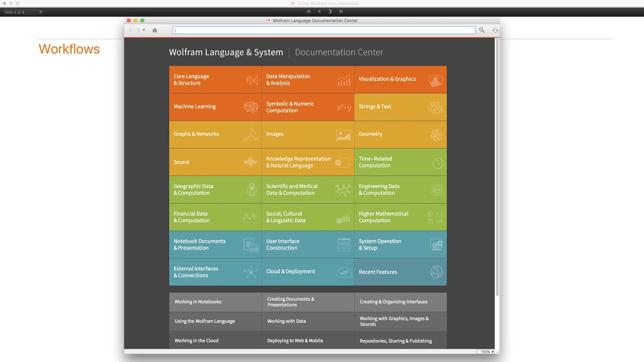Click the compass icon for Recent Features
Screen dimensions: 644x362
pyautogui.click(x=436, y=272)
